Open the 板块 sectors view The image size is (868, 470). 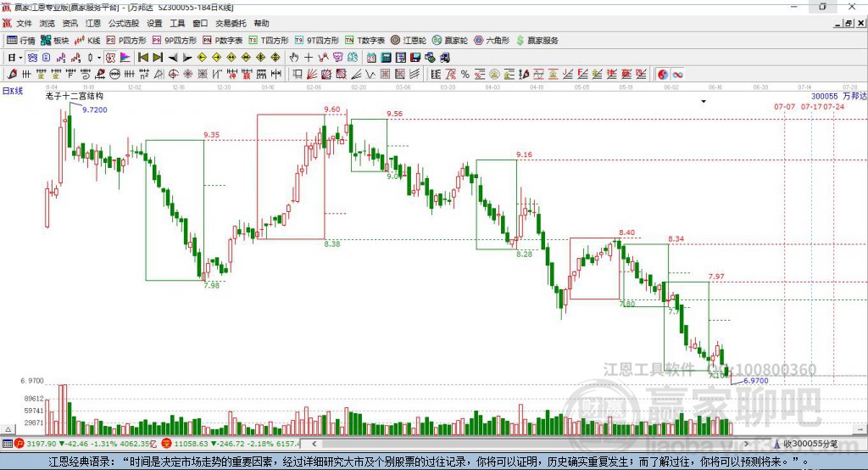click(x=55, y=41)
